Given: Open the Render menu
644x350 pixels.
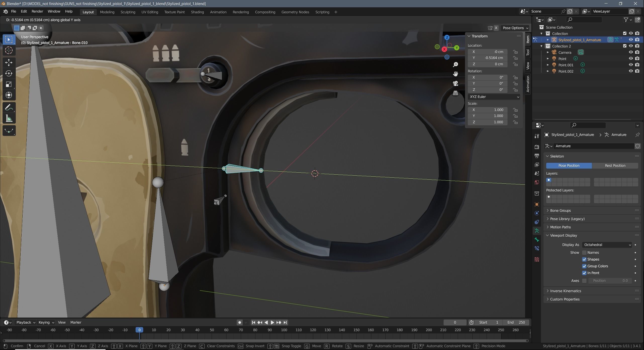Looking at the screenshot, I should click(x=37, y=11).
